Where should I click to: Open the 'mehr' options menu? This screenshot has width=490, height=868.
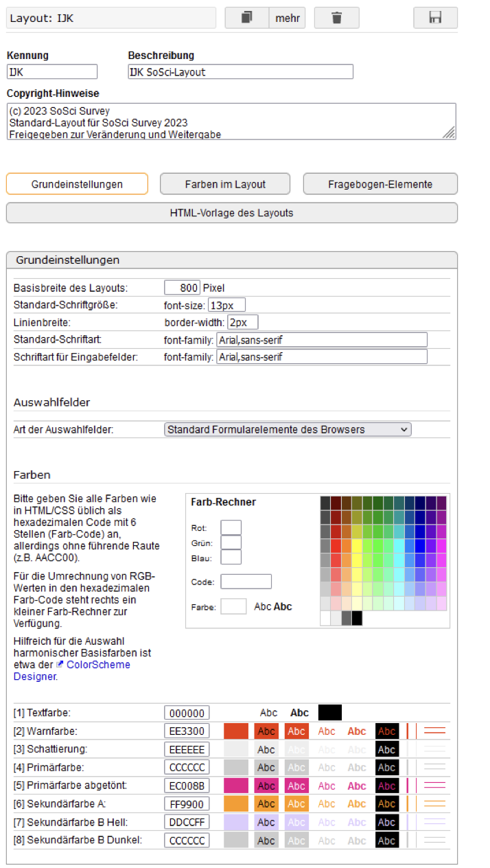coord(288,18)
